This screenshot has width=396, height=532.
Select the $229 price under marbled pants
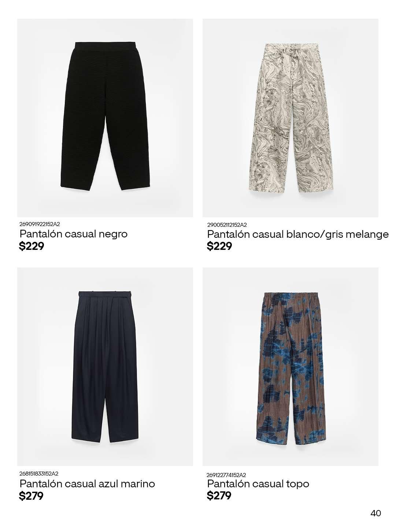(x=219, y=246)
